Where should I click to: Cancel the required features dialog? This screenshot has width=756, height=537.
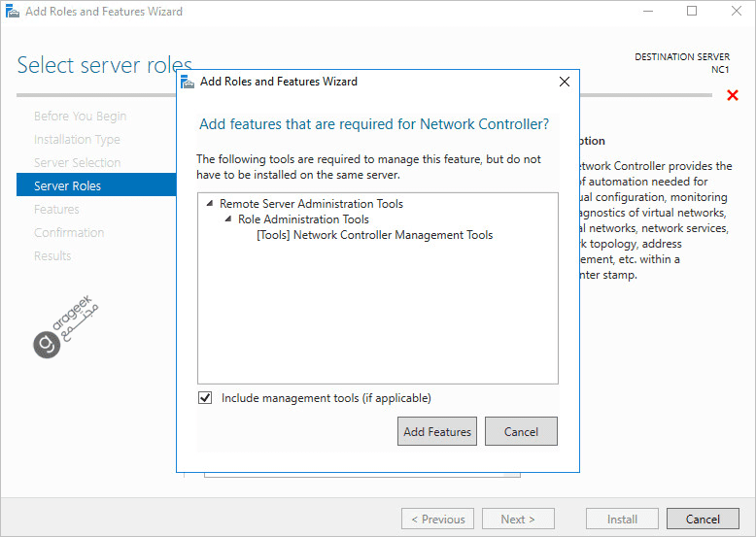click(x=521, y=431)
